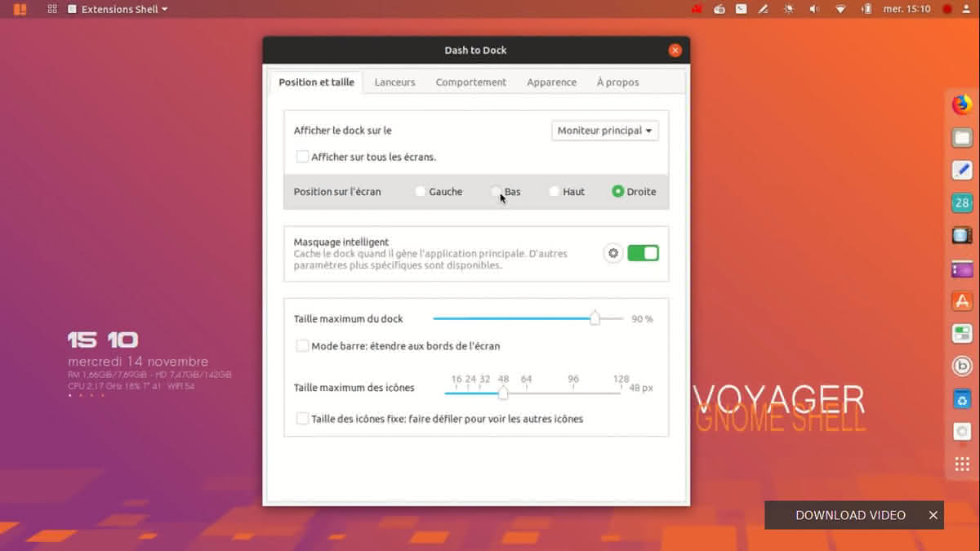
Task: Set icon size slider to 96 mark
Action: [x=573, y=392]
